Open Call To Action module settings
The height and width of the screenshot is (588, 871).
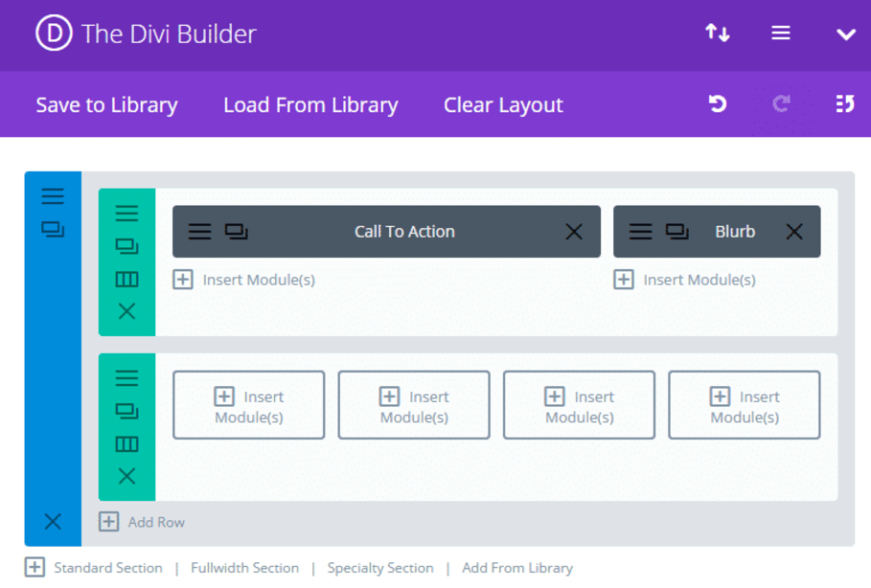point(199,231)
